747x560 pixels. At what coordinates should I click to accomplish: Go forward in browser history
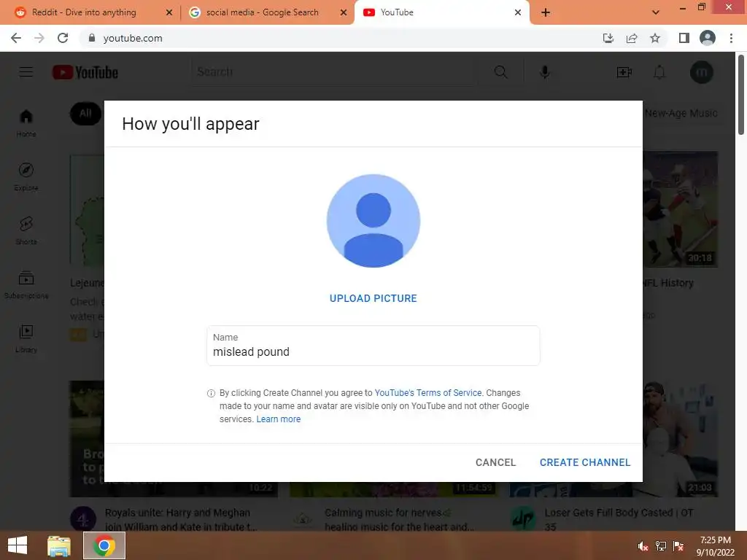(x=39, y=38)
